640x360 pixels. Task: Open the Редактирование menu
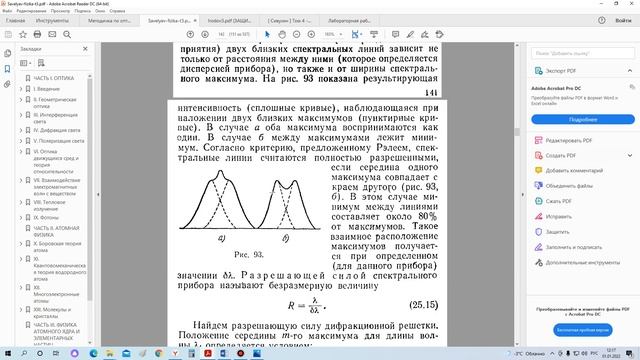coord(31,11)
